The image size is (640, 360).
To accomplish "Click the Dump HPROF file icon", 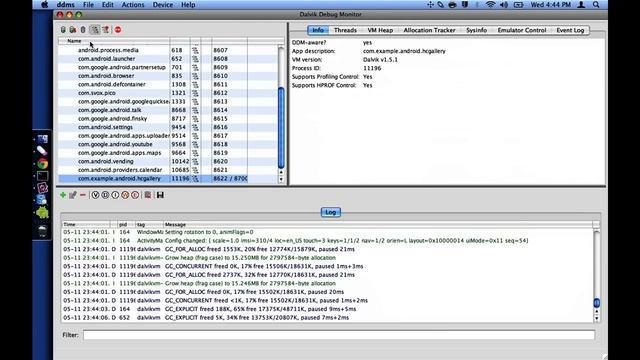I will 73,30.
